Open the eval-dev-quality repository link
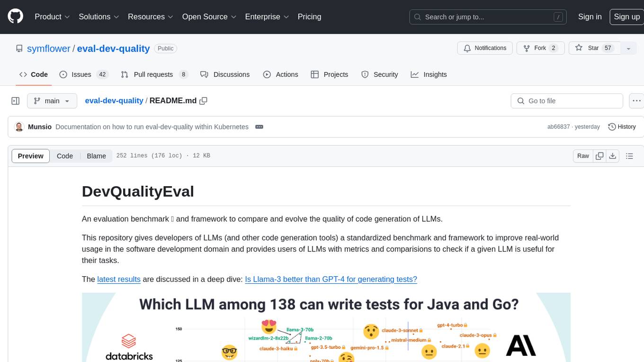 [113, 48]
